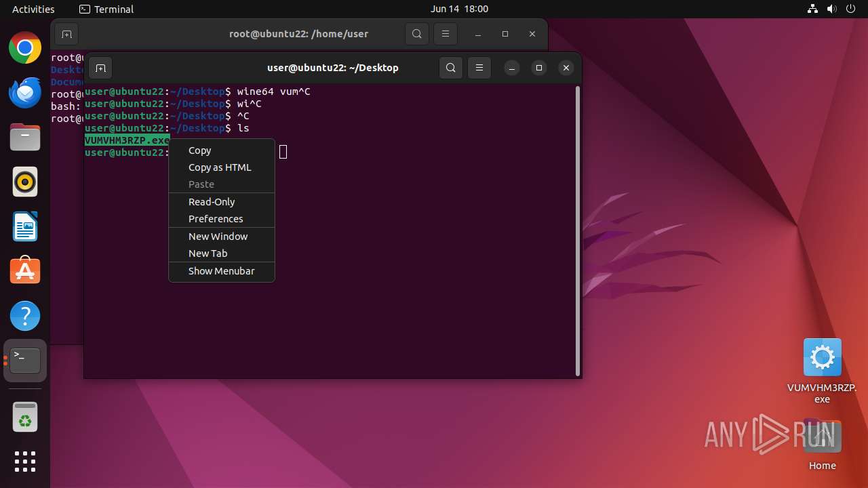Choose Copy as HTML from context menu
868x488 pixels.
pos(222,167)
